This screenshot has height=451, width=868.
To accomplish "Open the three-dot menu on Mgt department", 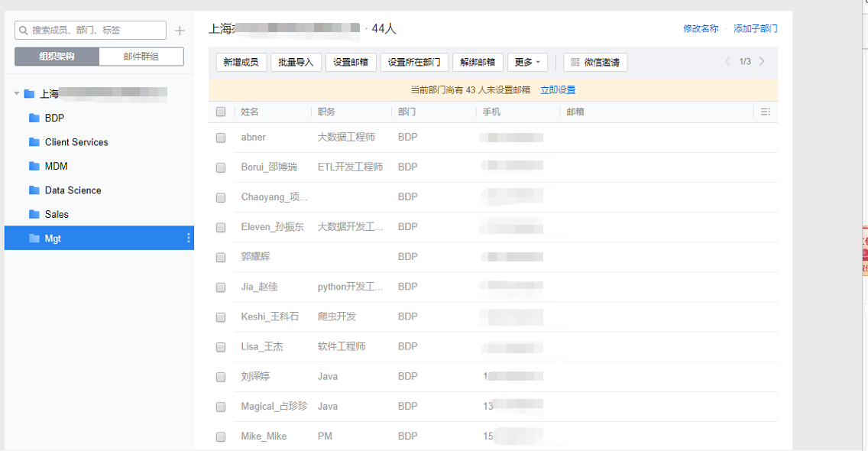I will [188, 238].
